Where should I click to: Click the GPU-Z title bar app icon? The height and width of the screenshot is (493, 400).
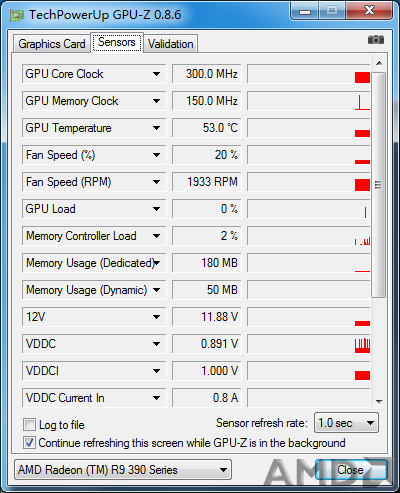(16, 15)
